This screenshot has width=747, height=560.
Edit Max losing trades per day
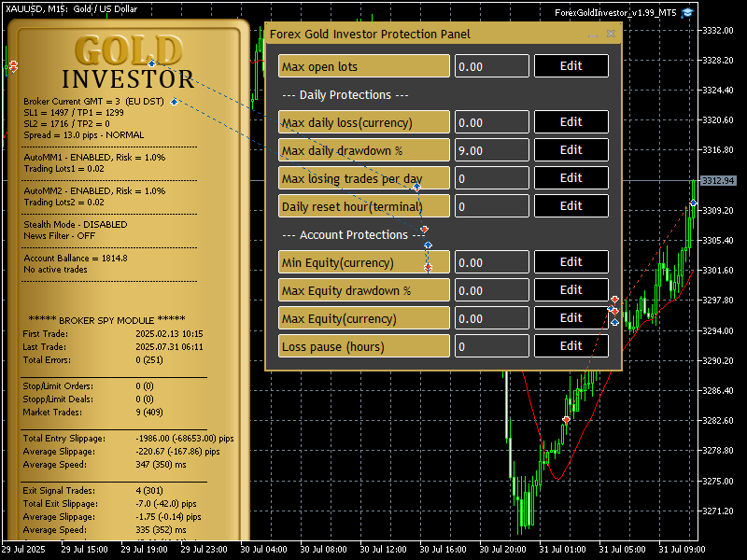click(571, 178)
